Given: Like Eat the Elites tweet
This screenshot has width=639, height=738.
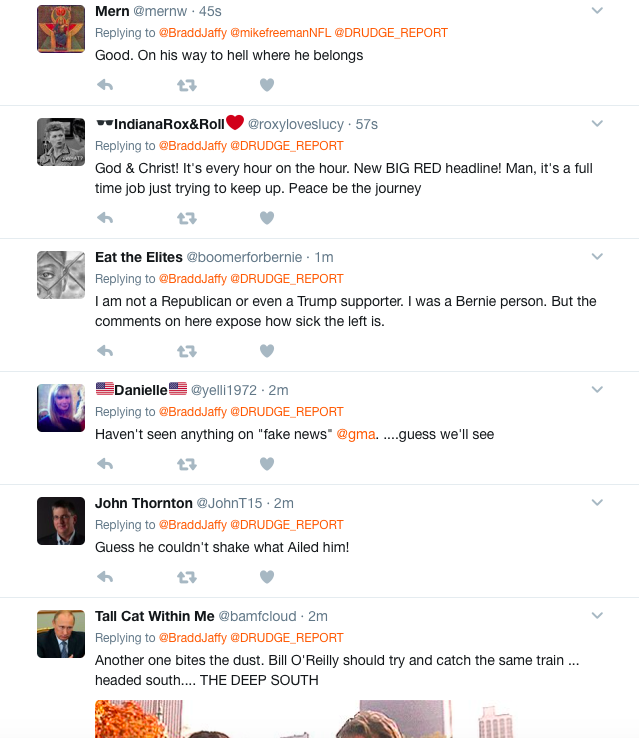Looking at the screenshot, I should [267, 351].
